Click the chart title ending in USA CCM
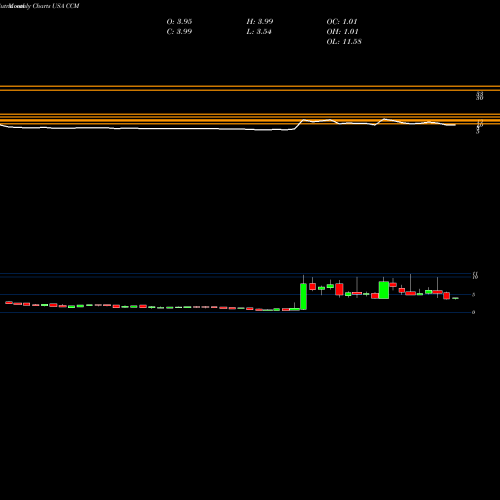Screen dimensions: 500x500 40,6
